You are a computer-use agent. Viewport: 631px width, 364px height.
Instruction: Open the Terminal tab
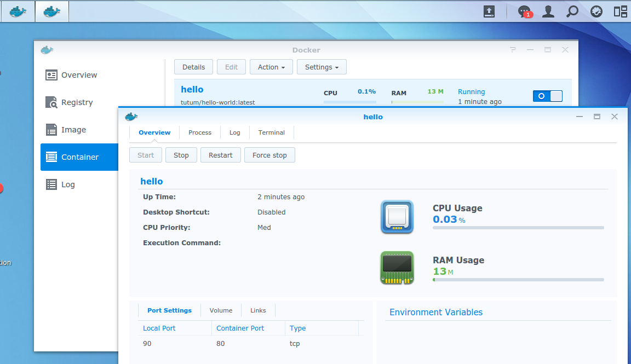[x=272, y=132]
